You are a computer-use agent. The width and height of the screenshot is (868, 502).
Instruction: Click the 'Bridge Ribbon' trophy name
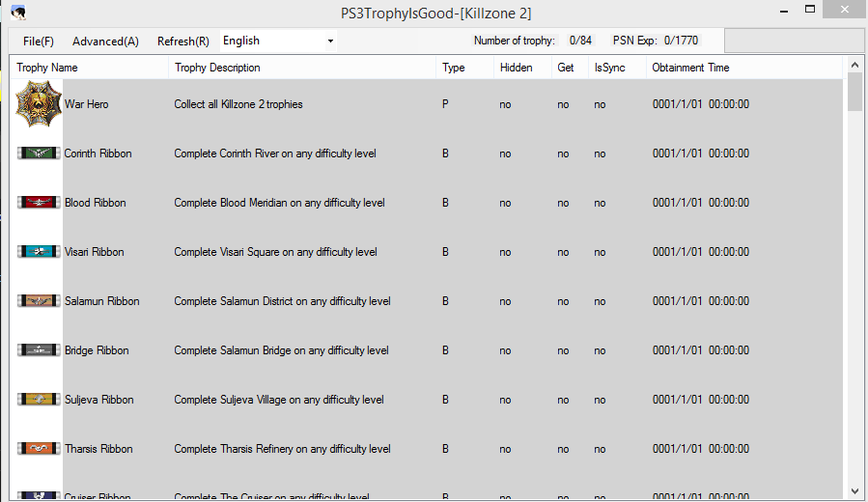click(x=97, y=350)
